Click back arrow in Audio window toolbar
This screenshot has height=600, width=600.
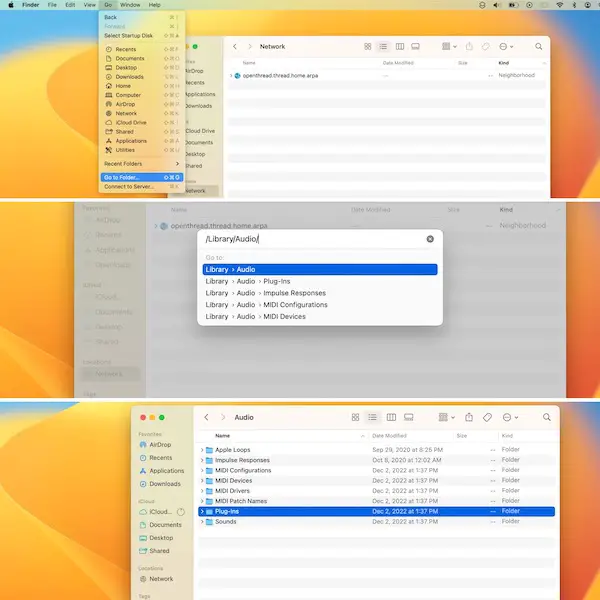(x=207, y=417)
